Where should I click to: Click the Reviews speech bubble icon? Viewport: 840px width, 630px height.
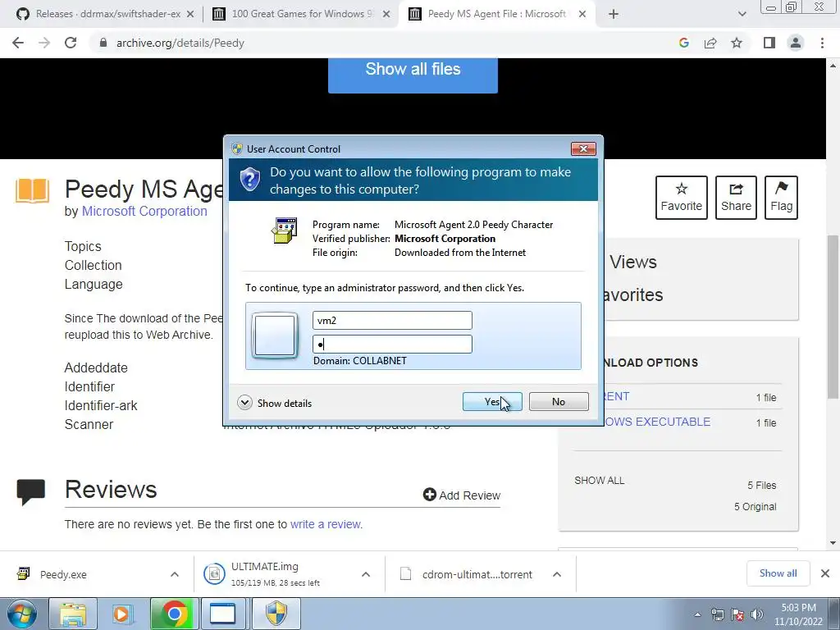pos(31,492)
